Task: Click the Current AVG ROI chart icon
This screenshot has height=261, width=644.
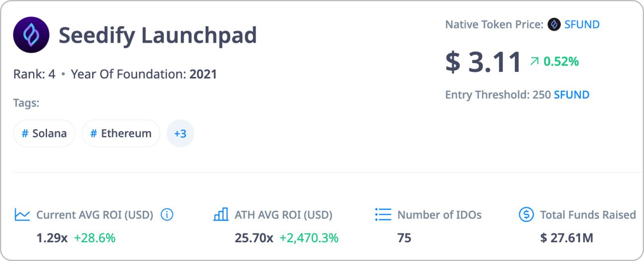Action: pyautogui.click(x=22, y=215)
